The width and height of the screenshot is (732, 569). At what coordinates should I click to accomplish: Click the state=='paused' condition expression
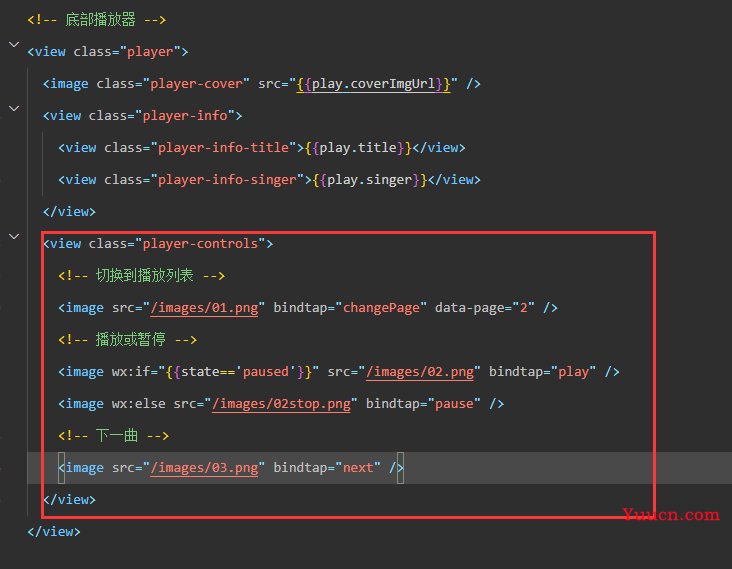click(x=239, y=372)
